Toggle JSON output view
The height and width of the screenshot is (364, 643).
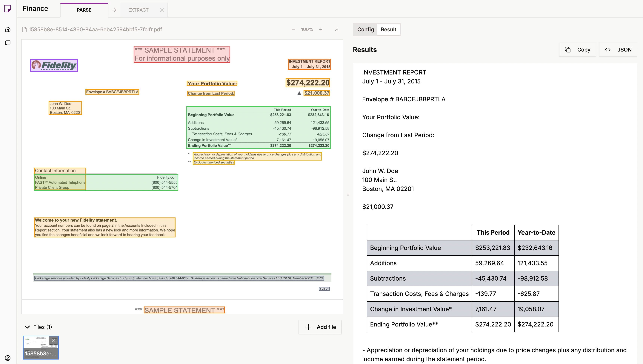[618, 49]
